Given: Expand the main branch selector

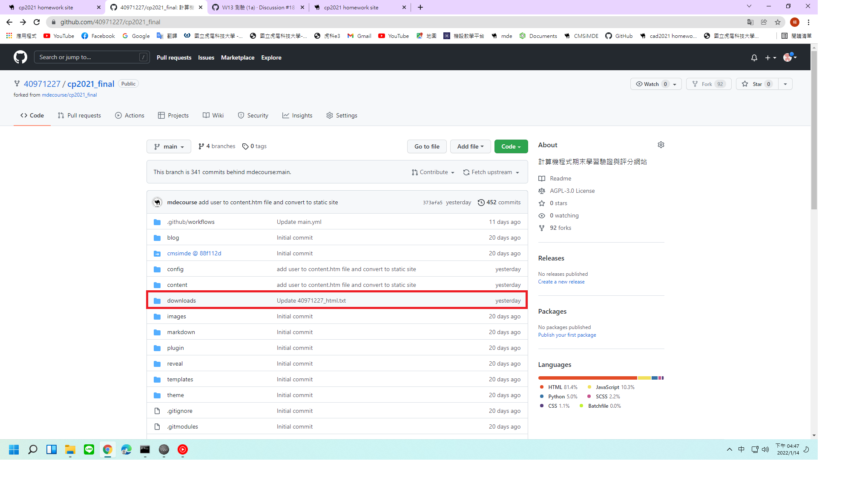Looking at the screenshot, I should click(x=169, y=146).
